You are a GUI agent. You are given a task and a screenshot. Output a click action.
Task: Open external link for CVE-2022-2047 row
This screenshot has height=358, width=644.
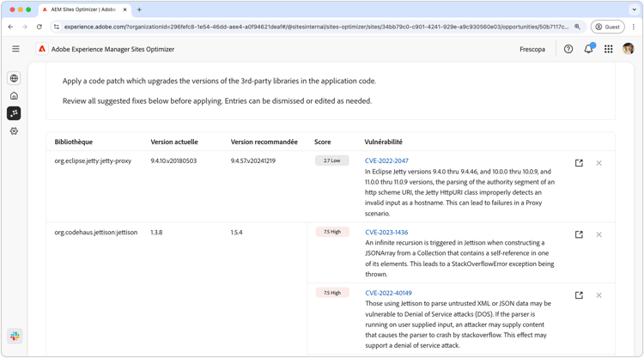click(579, 163)
